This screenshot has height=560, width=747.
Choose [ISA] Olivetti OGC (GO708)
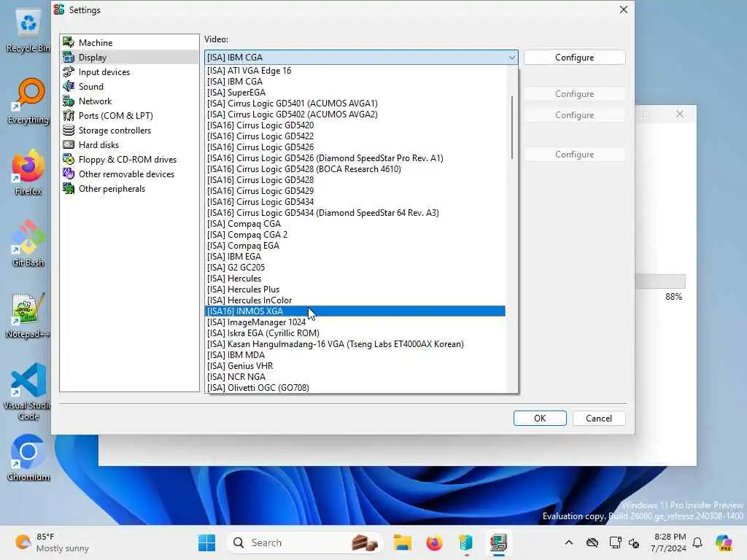[355, 388]
